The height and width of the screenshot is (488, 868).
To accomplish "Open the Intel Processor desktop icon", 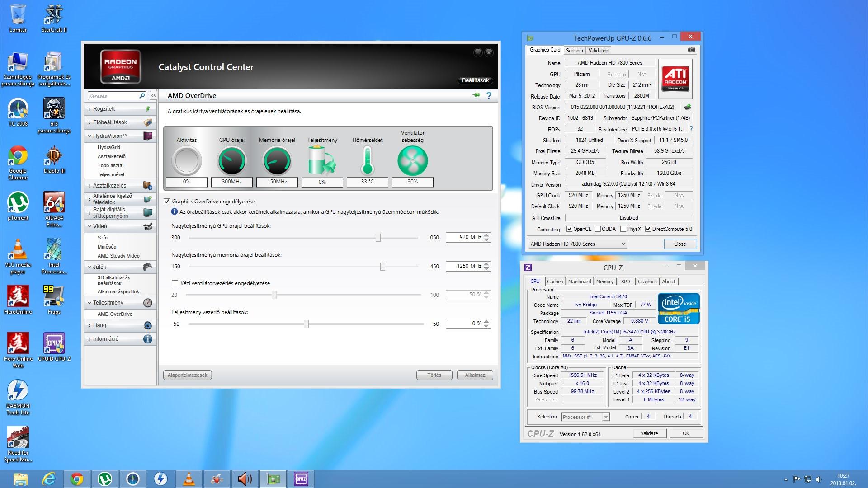I will click(x=54, y=257).
